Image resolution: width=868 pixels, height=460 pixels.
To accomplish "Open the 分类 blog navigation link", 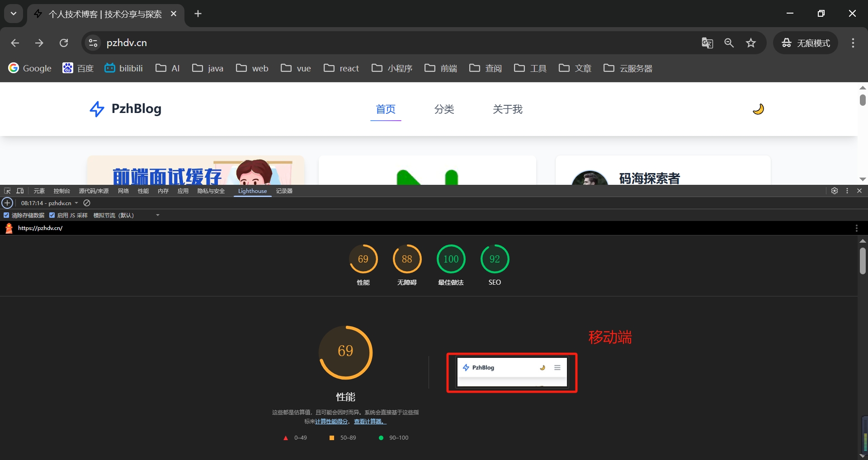I will point(444,109).
